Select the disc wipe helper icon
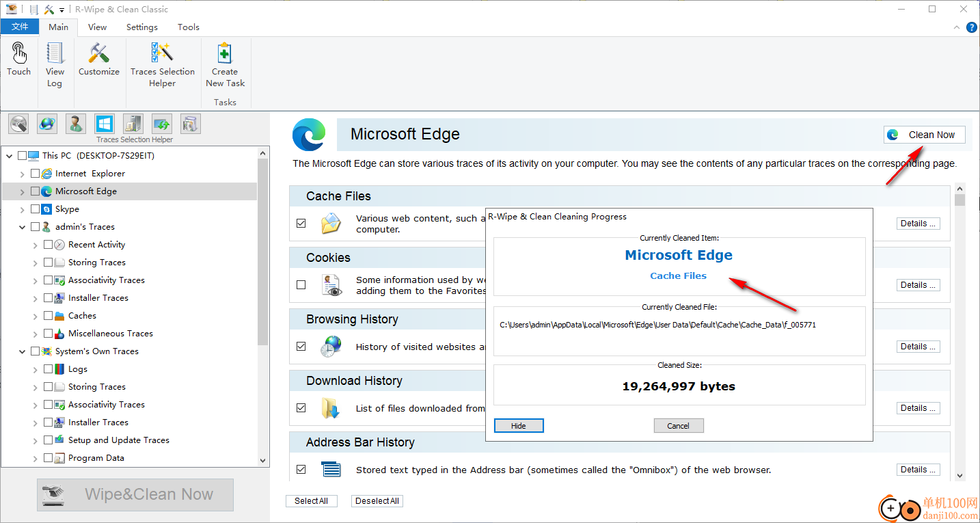The width and height of the screenshot is (980, 523). coord(18,124)
